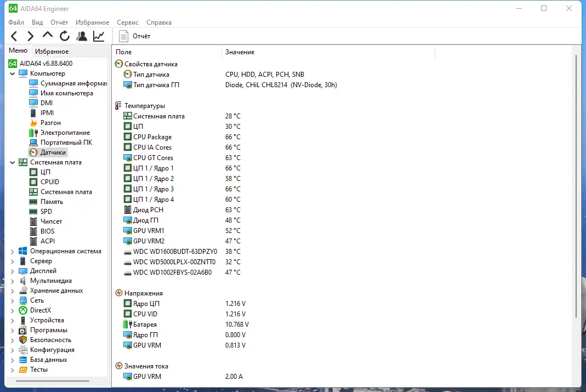586x392 pixels.
Task: Expand the Сеть node
Action: (x=12, y=301)
